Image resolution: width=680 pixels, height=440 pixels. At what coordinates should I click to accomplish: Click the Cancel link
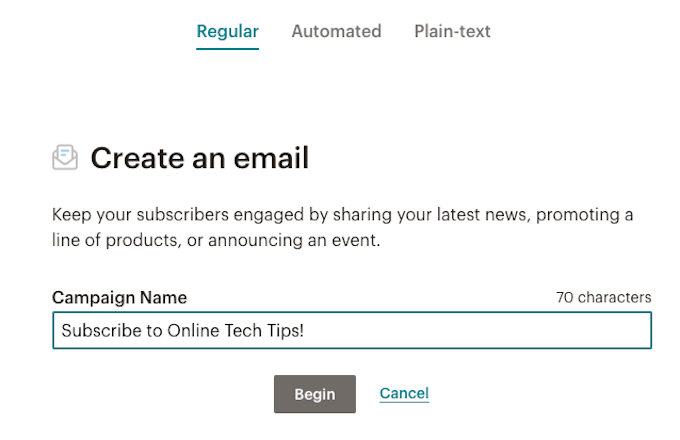click(404, 393)
